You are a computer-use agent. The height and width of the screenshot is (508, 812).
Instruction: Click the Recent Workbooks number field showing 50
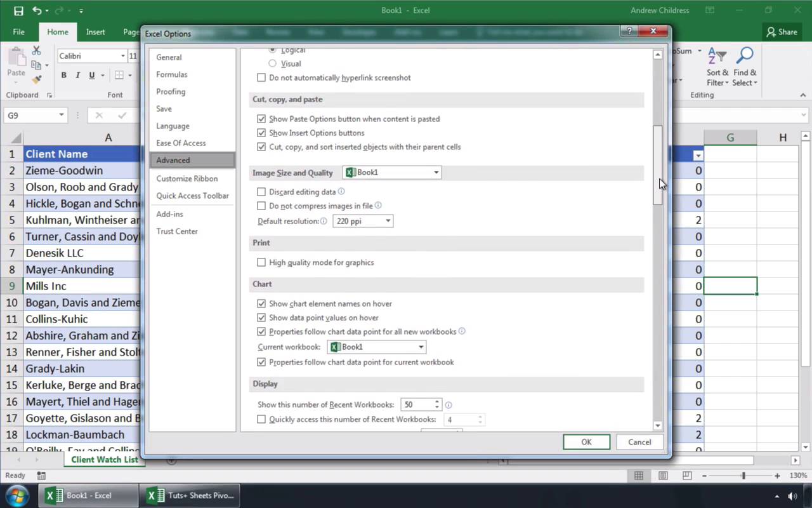(x=416, y=404)
